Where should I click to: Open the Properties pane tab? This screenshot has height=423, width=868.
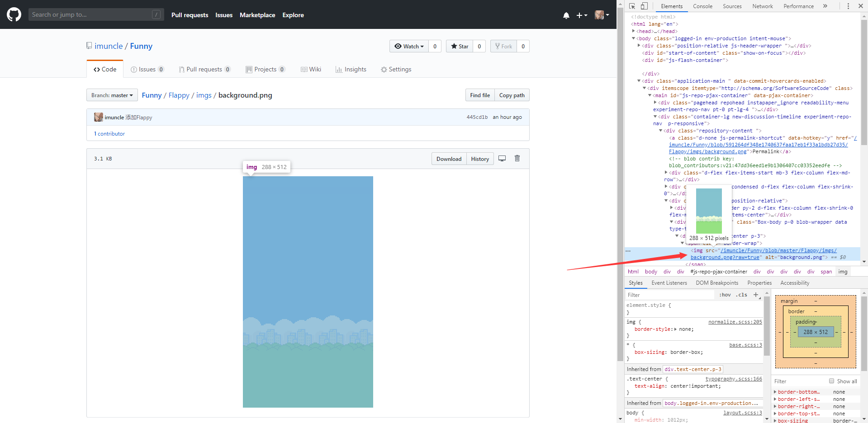pyautogui.click(x=759, y=283)
